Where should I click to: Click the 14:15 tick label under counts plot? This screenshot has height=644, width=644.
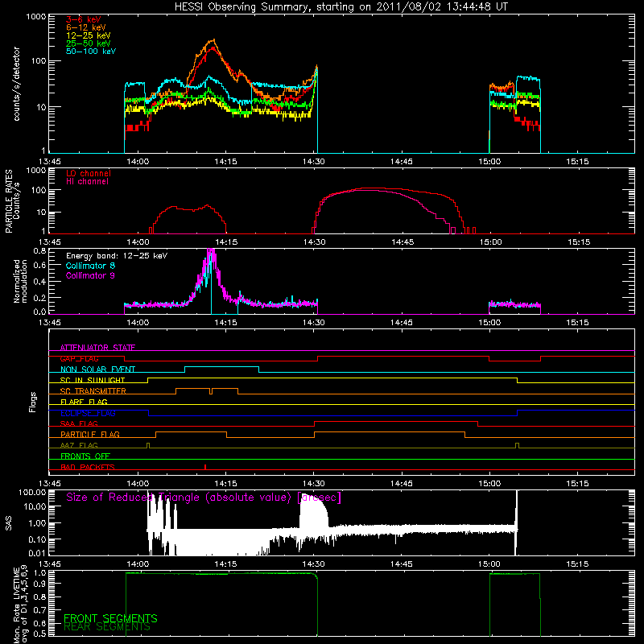point(225,162)
